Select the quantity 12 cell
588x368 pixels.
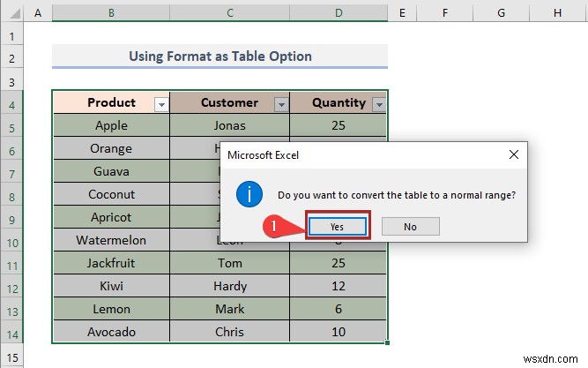coord(339,286)
